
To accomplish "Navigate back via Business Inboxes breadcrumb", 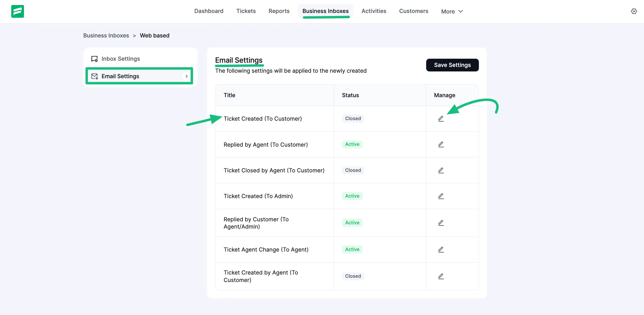I will coord(106,35).
